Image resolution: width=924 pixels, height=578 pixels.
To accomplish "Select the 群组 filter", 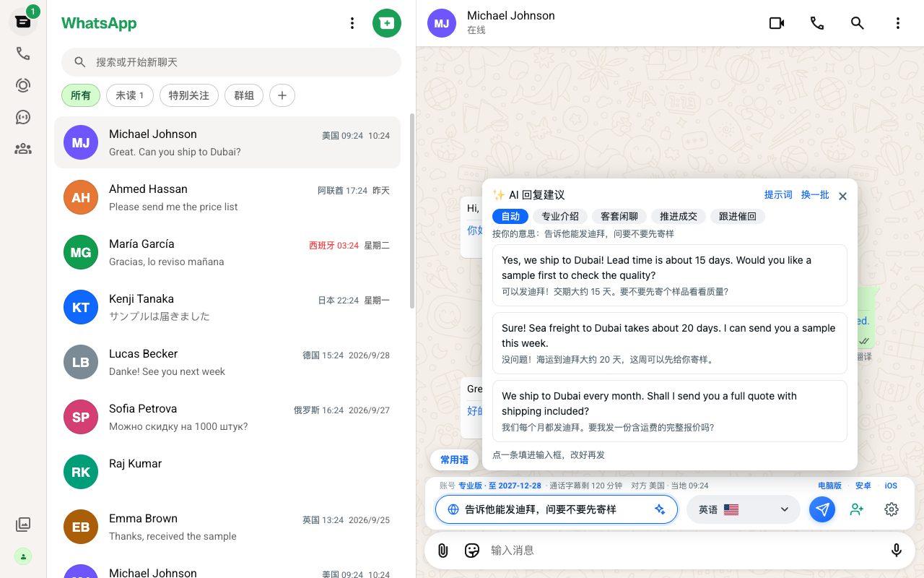I will 244,95.
